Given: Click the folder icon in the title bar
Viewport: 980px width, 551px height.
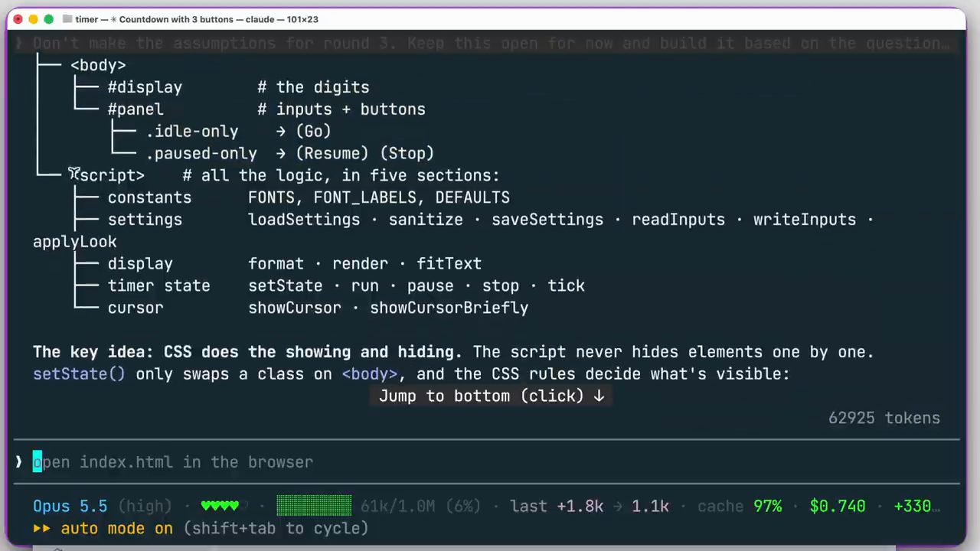Looking at the screenshot, I should coord(68,19).
